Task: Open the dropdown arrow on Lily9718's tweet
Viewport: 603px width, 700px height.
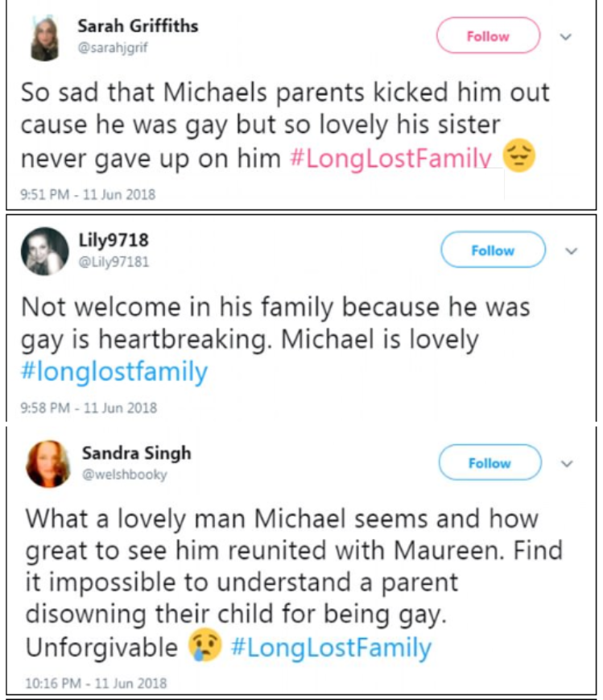Action: (x=572, y=251)
